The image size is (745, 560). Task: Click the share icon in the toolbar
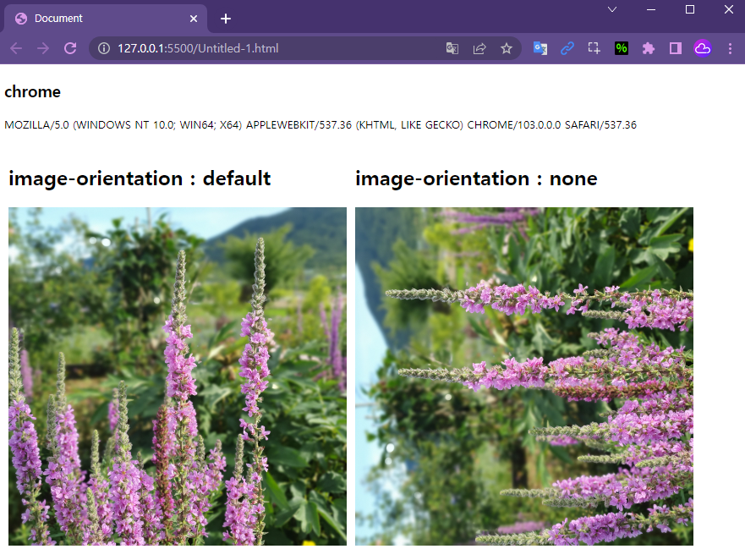[479, 48]
